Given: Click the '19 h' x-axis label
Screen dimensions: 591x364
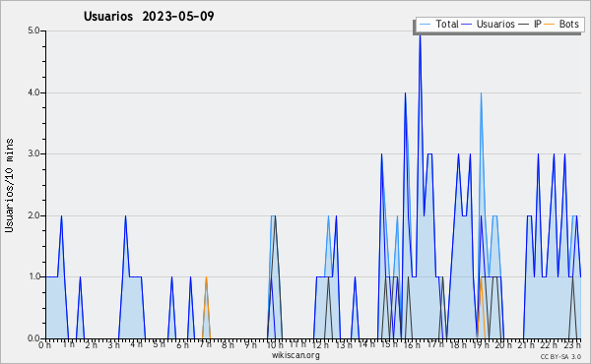Looking at the screenshot, I should point(481,344).
